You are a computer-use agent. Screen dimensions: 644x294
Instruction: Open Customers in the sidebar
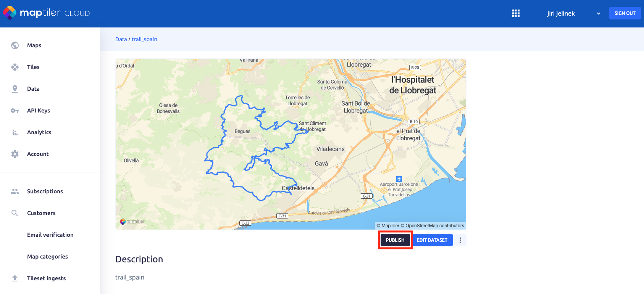tap(41, 213)
